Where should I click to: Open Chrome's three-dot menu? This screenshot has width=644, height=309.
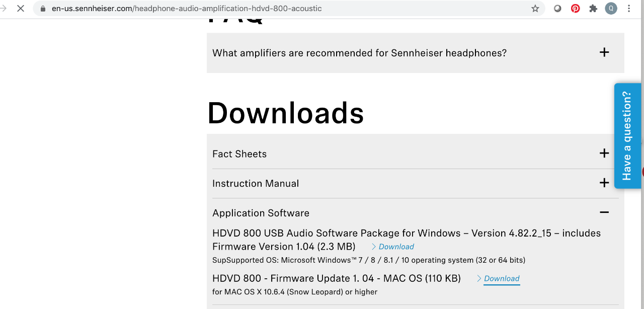[629, 9]
